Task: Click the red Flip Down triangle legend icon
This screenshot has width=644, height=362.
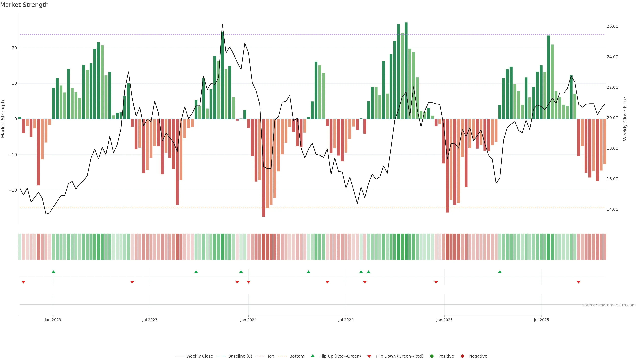Action: (369, 356)
